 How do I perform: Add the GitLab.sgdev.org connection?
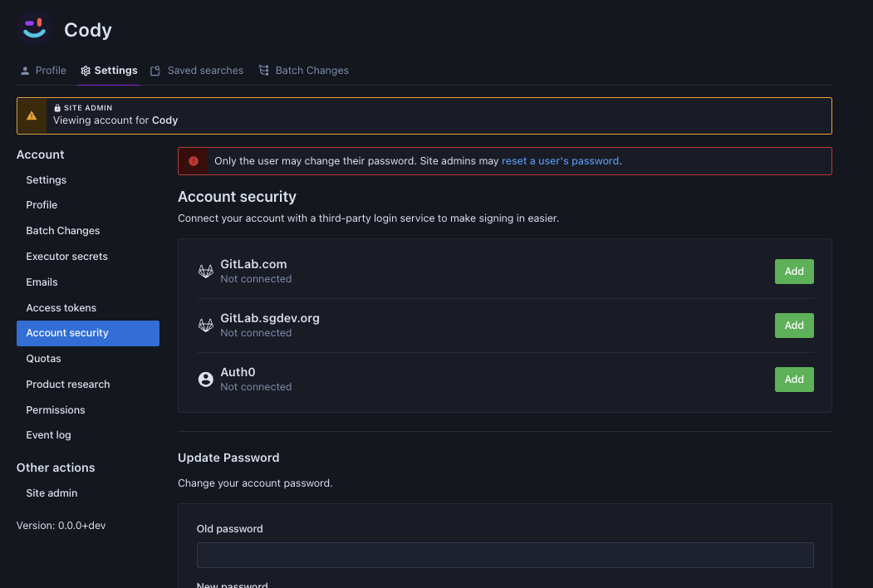(x=794, y=326)
